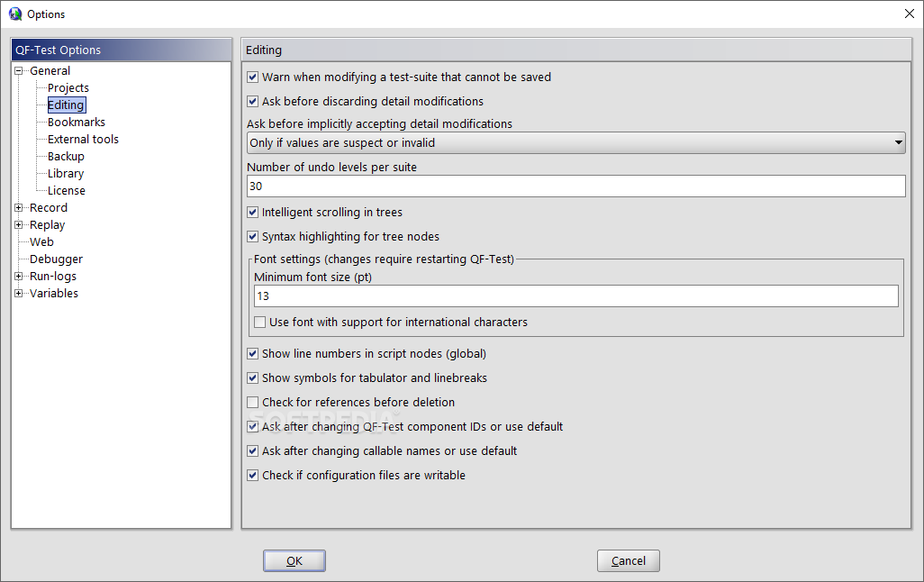Go to External tools options

pos(83,139)
